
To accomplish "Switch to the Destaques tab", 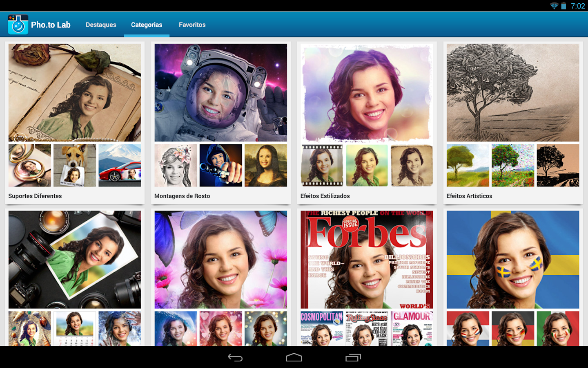I will [x=100, y=25].
